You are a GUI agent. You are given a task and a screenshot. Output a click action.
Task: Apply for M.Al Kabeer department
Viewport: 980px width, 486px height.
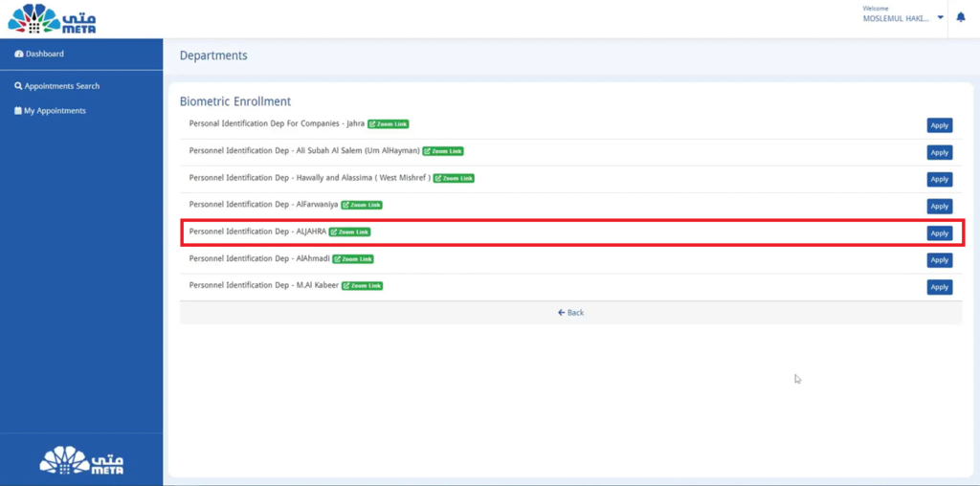pyautogui.click(x=939, y=287)
